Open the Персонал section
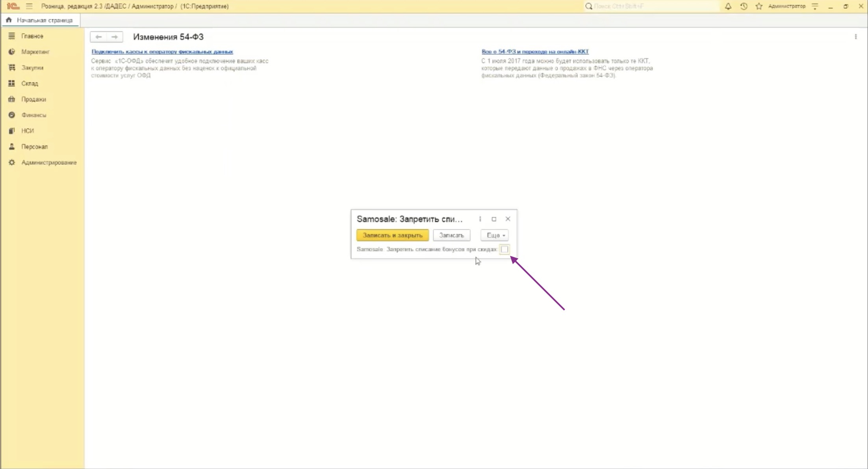 [34, 147]
